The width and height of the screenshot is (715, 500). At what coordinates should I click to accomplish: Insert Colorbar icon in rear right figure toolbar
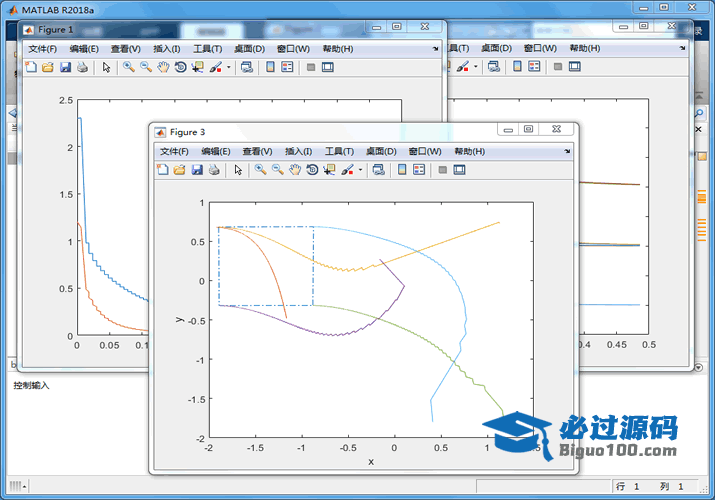click(517, 67)
